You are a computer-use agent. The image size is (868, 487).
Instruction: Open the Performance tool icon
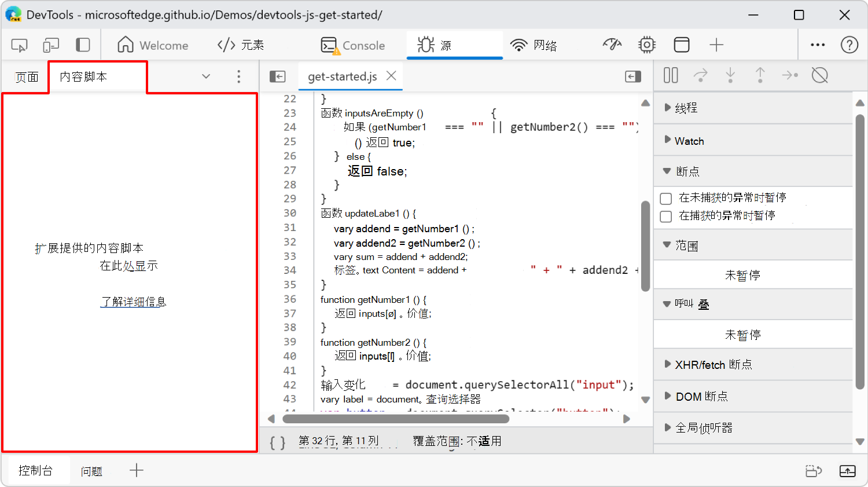pyautogui.click(x=612, y=45)
